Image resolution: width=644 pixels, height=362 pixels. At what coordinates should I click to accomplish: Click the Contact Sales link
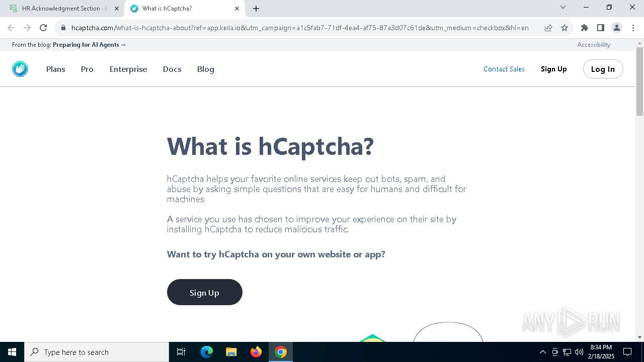pos(504,69)
